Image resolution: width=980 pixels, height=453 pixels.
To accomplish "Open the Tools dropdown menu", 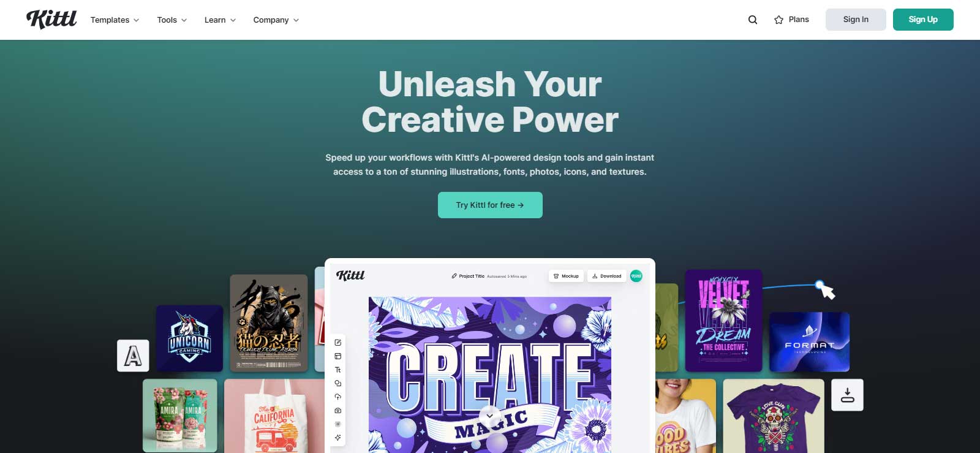I will coord(172,20).
